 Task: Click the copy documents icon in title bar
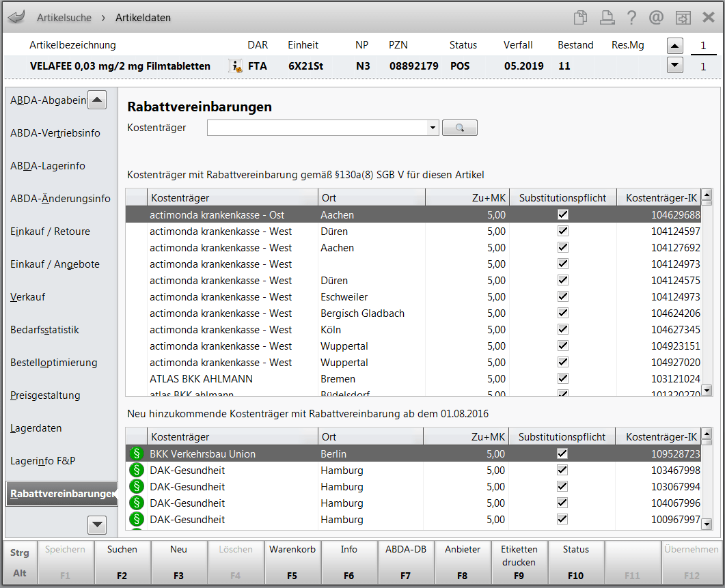pyautogui.click(x=580, y=18)
